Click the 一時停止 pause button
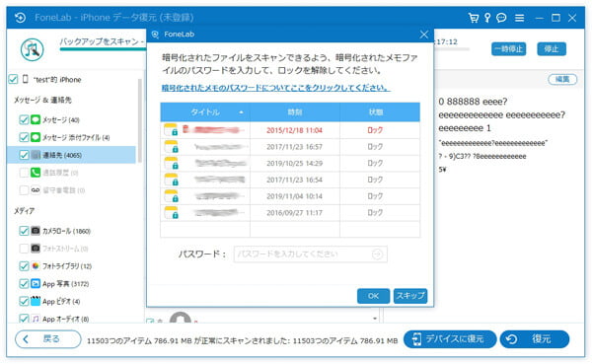The height and width of the screenshot is (364, 592). coord(508,49)
